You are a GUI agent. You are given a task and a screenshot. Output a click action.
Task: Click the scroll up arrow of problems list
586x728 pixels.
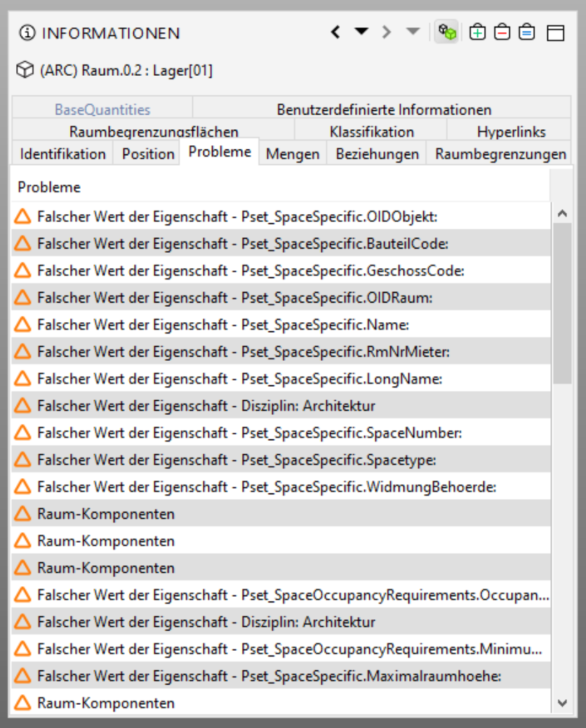(x=562, y=213)
